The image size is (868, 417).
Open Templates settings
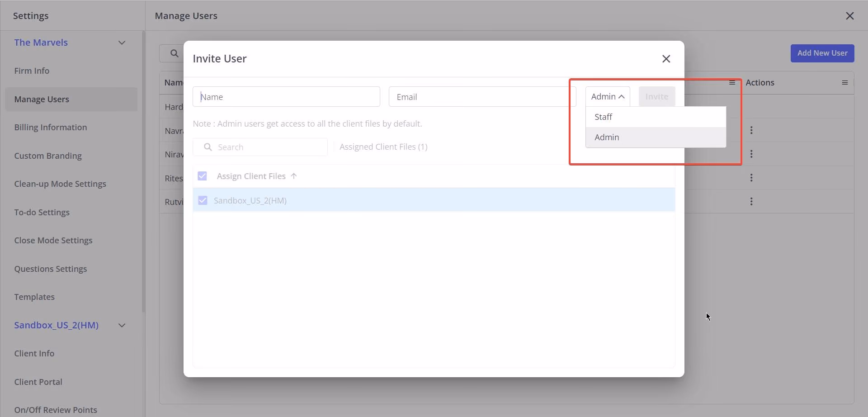(x=34, y=297)
